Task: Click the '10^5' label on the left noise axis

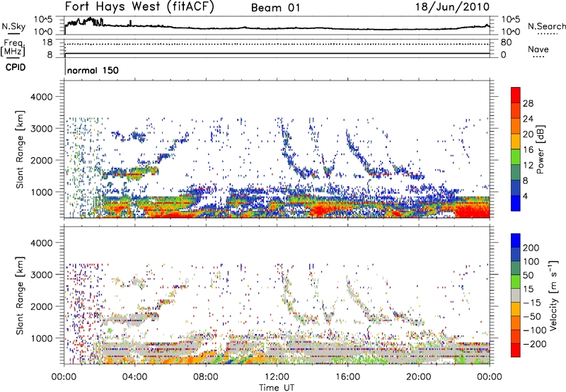Action: click(x=43, y=19)
